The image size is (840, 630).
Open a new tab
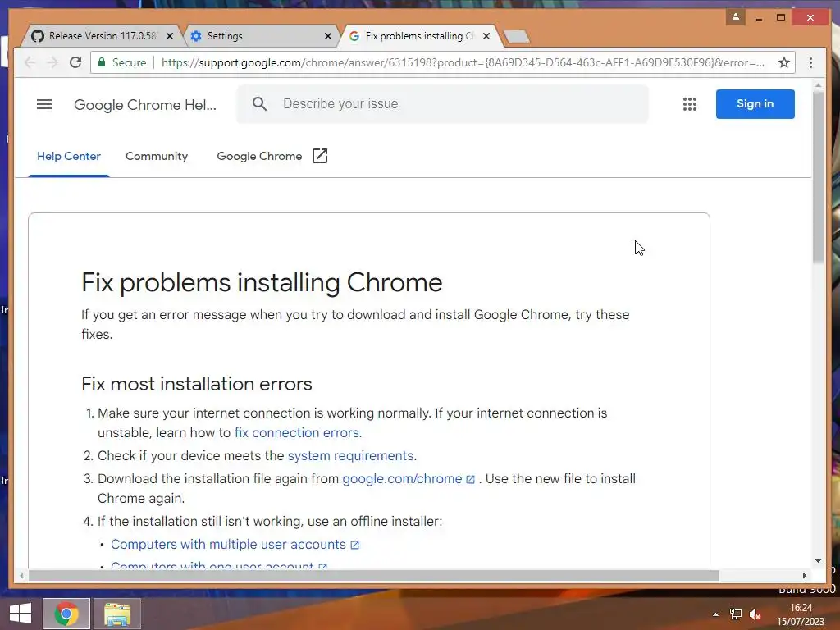[517, 36]
